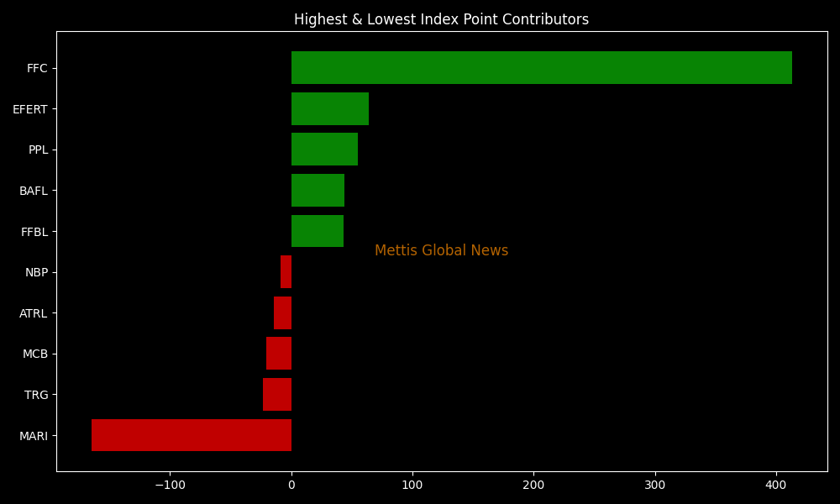840x504 pixels.
Task: Click the NBP red bar
Action: (x=286, y=272)
